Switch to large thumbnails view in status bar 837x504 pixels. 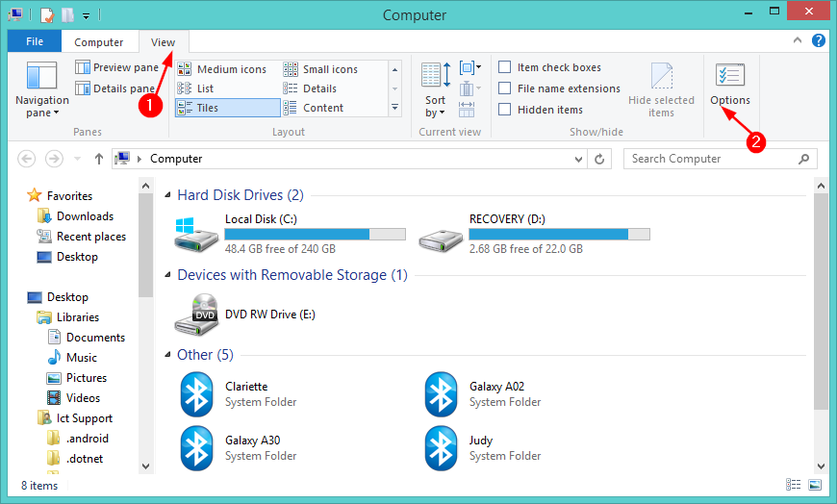(815, 484)
